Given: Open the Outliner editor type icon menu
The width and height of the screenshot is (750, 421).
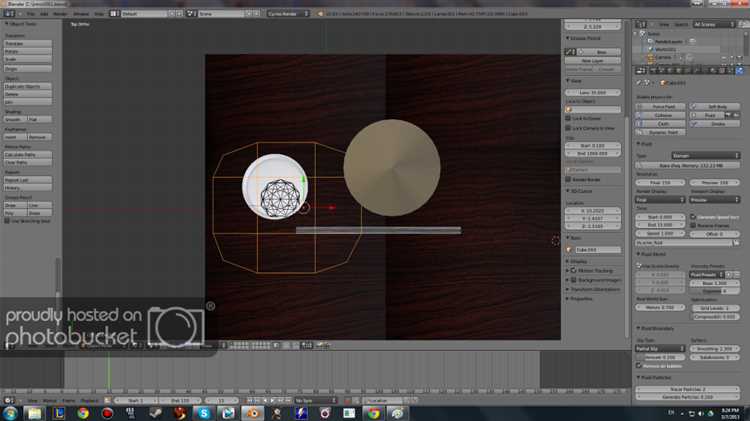Looking at the screenshot, I should click(640, 24).
